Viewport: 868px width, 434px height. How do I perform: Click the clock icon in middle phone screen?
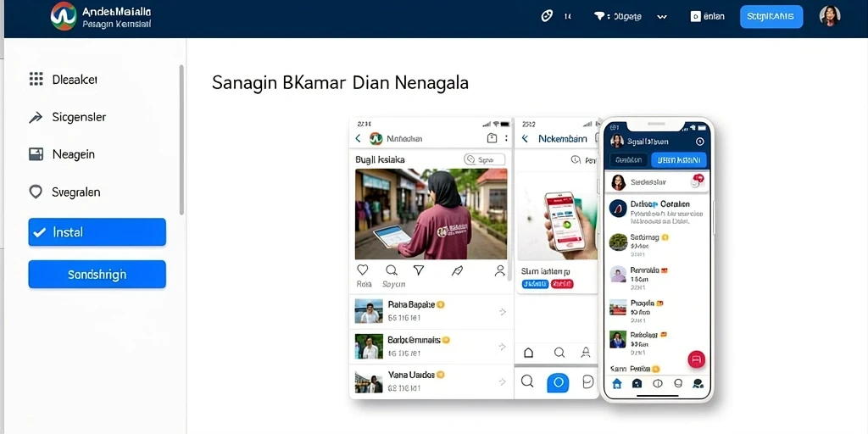pos(576,160)
